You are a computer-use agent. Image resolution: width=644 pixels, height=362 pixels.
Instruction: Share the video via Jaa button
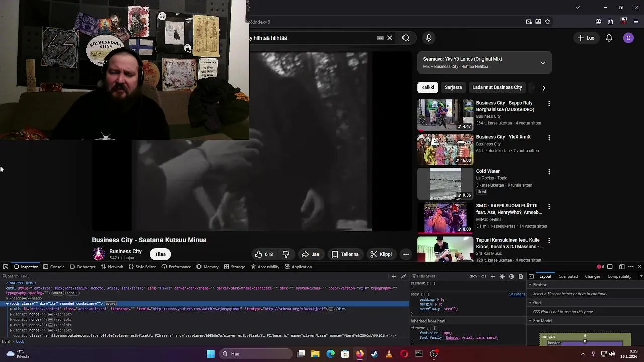tap(310, 254)
